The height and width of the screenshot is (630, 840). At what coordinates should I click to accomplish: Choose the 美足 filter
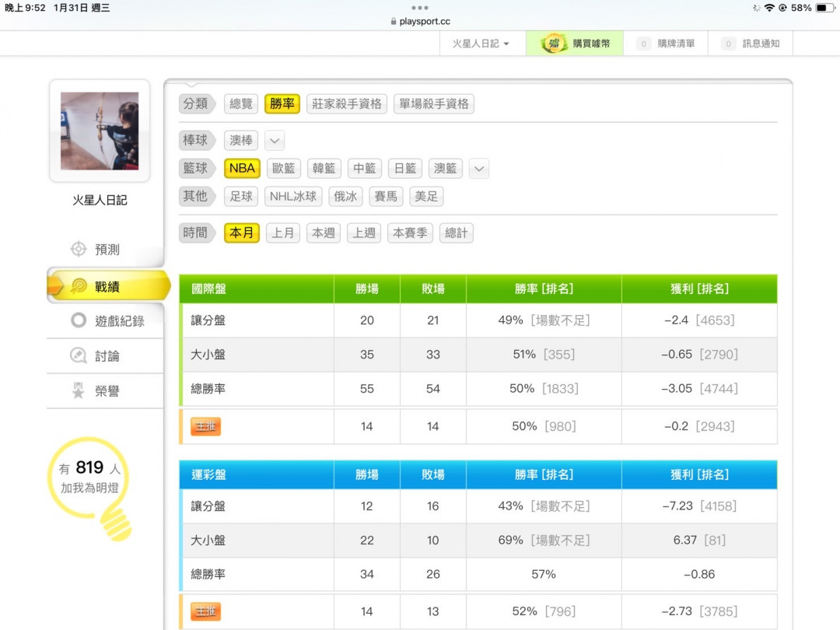426,197
